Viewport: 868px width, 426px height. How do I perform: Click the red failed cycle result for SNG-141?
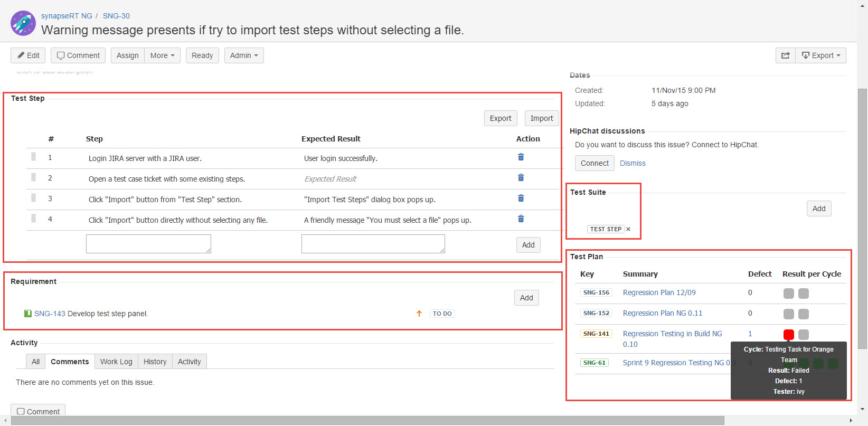point(789,334)
